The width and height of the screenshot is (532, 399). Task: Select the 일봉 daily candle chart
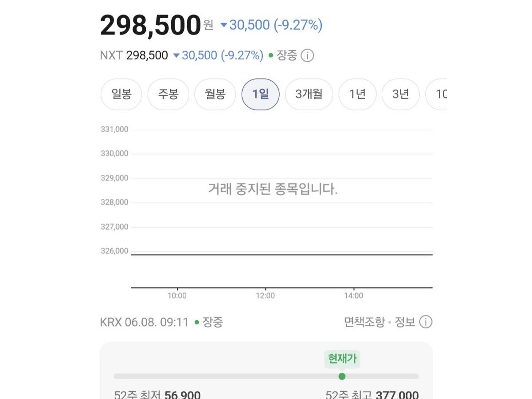click(121, 94)
